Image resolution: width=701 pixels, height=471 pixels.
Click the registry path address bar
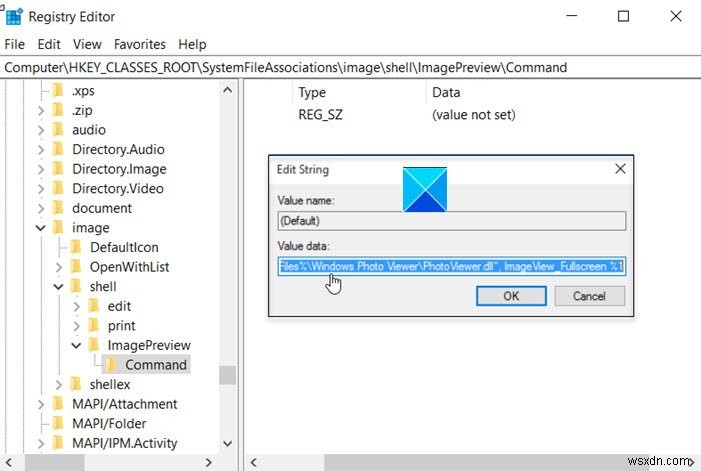pos(350,67)
